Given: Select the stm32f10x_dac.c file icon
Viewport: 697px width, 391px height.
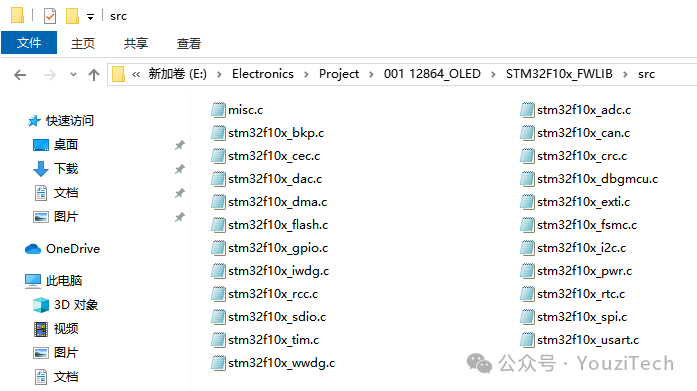Looking at the screenshot, I should tap(218, 179).
